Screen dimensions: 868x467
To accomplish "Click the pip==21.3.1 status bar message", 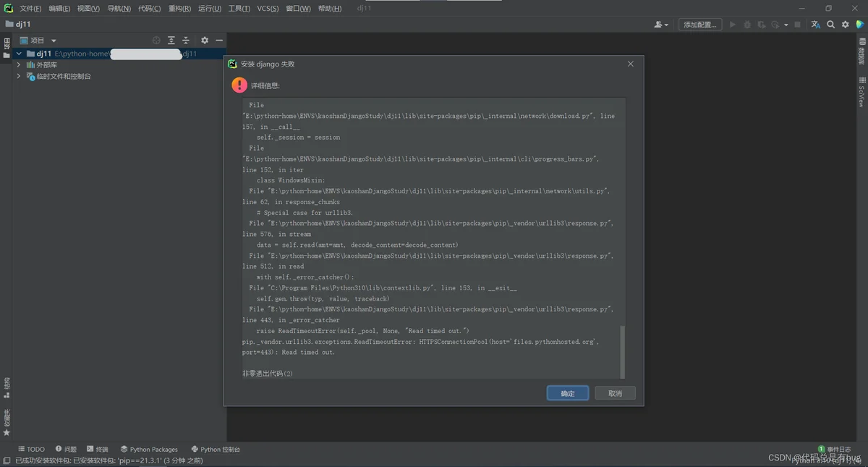I will 109,460.
